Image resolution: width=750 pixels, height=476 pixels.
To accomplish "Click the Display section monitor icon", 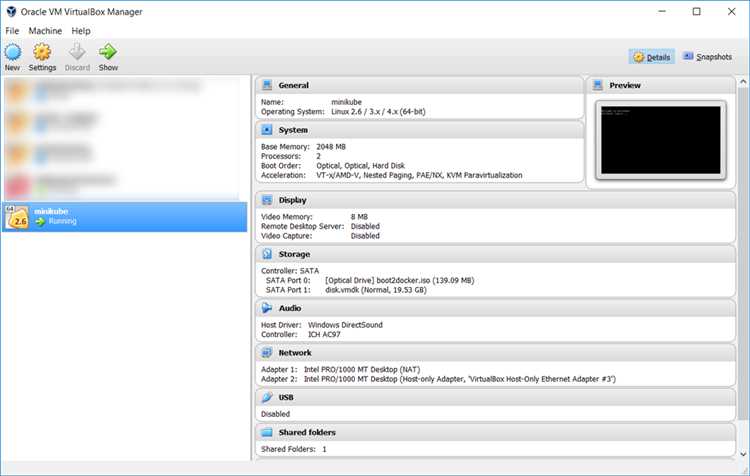I will 267,200.
